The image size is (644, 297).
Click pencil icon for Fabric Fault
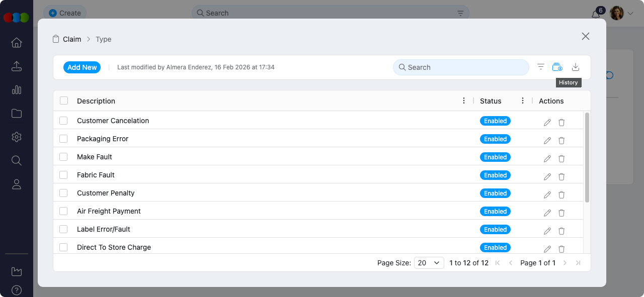pos(547,177)
